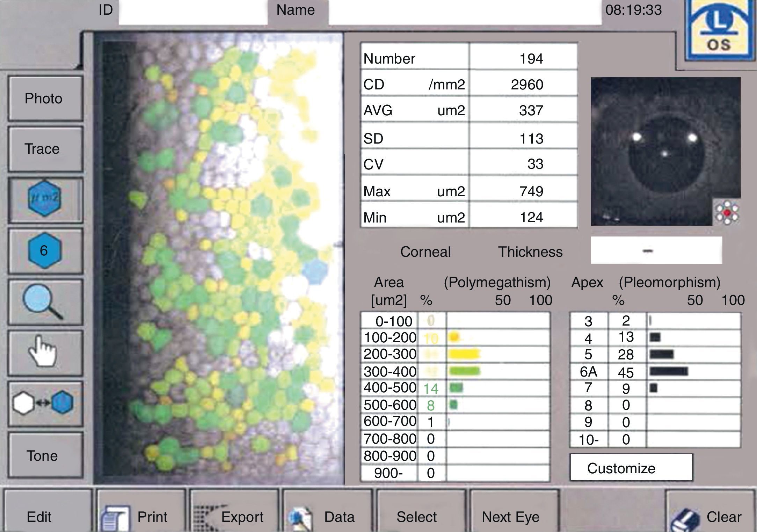
Task: Switch to Trace mode
Action: 45,149
